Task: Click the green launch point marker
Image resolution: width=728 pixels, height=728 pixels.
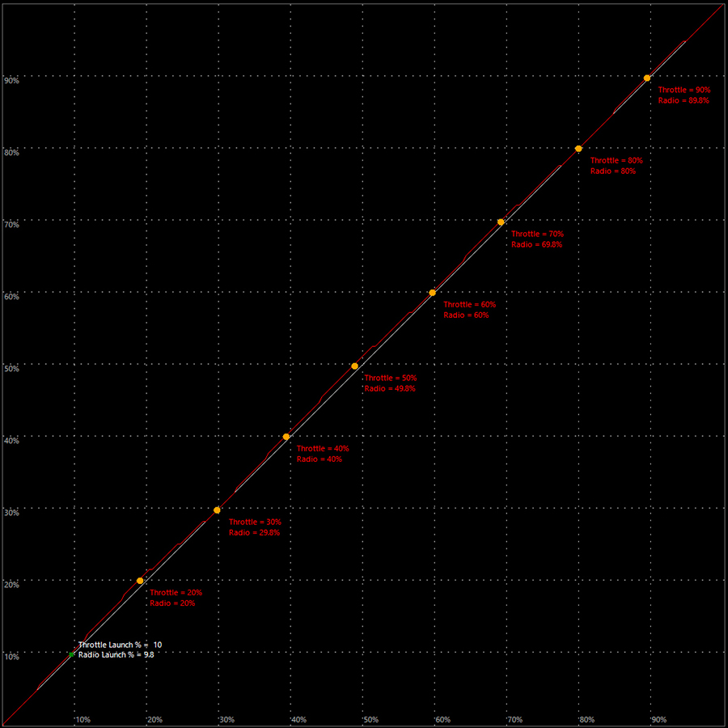Action: [71, 654]
